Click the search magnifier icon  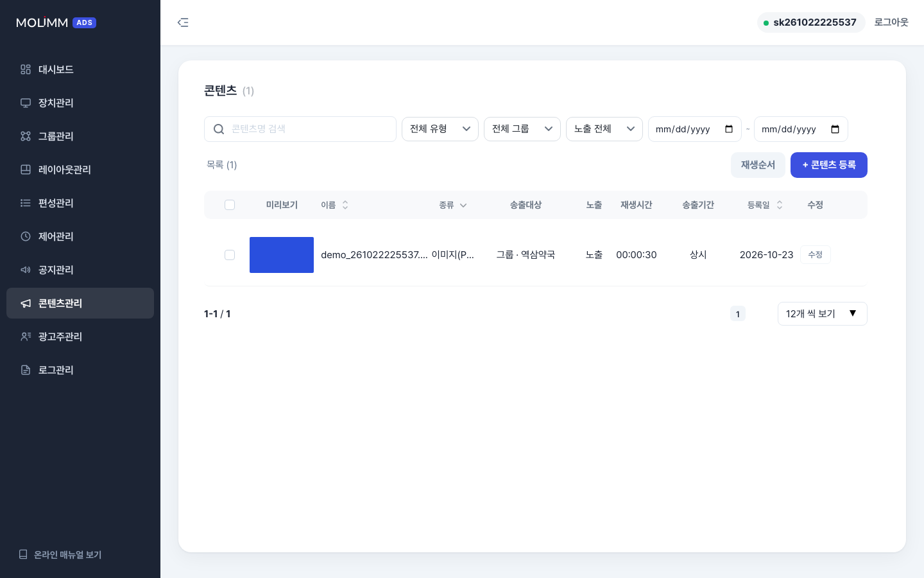[219, 129]
